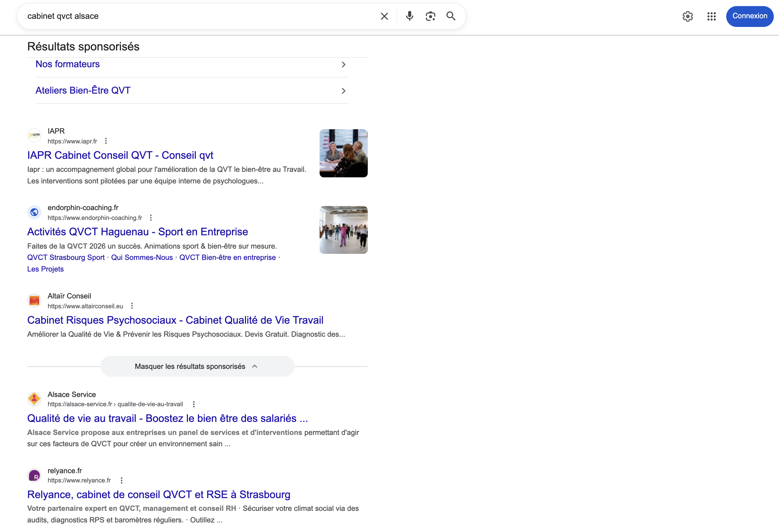Click the 'Alsace Service' site name
Screen dimensions: 779x532
72,394
